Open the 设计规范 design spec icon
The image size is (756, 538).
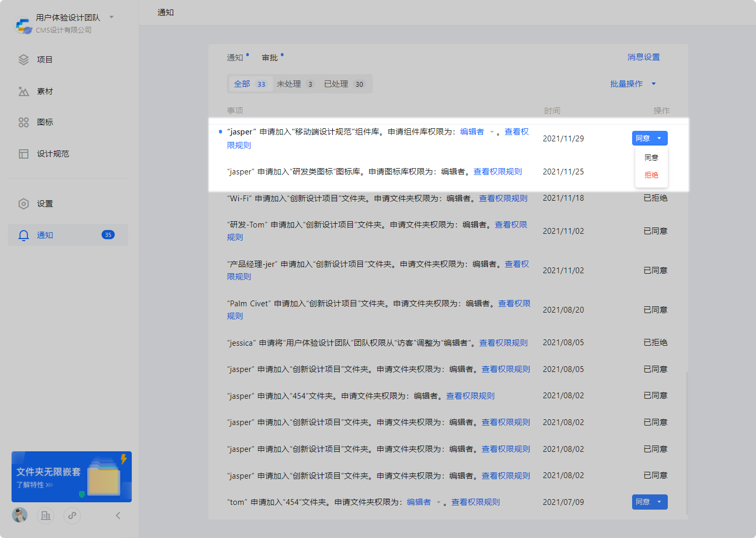(x=24, y=154)
